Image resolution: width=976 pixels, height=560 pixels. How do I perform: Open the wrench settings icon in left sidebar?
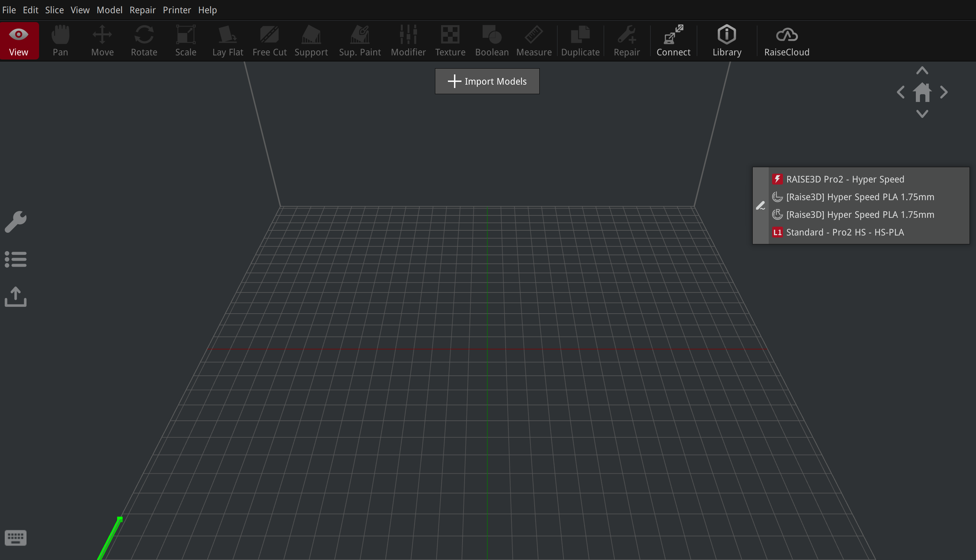(16, 222)
